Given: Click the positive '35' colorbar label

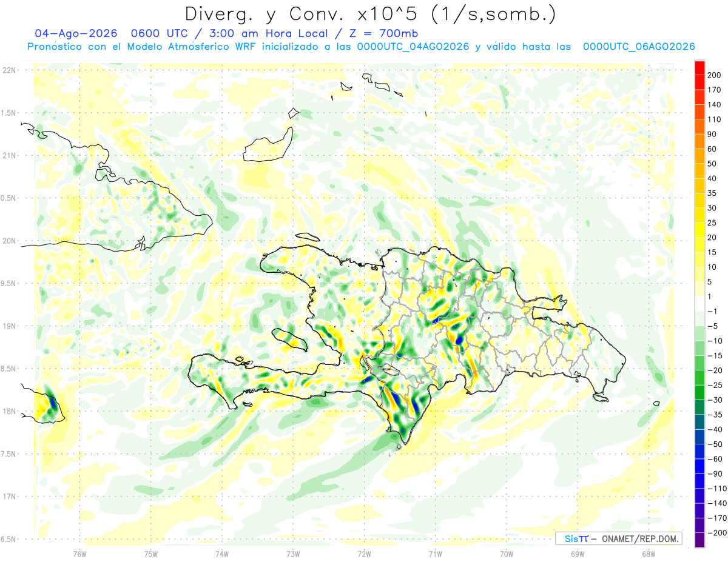Looking at the screenshot, I should (713, 193).
